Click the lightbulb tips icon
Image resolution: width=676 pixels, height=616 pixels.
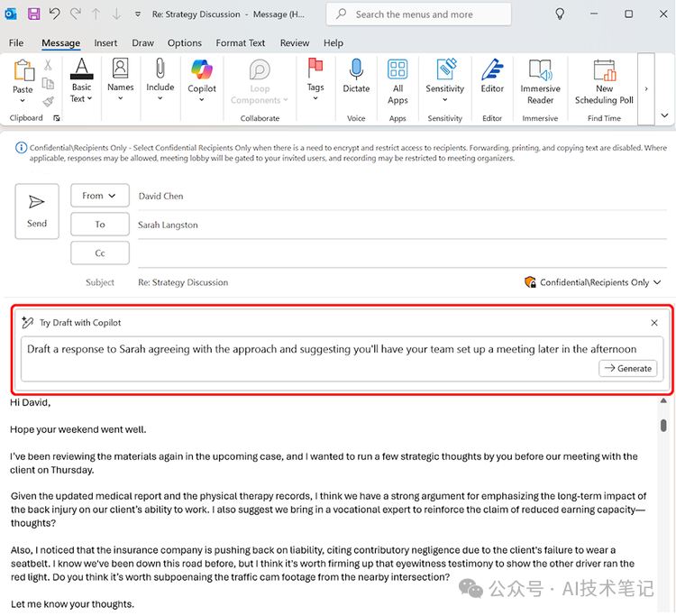pos(560,14)
